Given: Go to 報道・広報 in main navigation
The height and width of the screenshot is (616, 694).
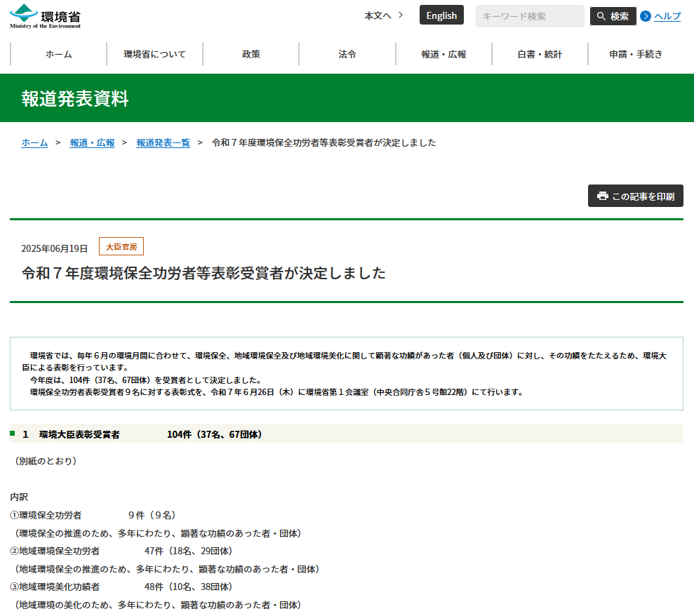Looking at the screenshot, I should pyautogui.click(x=443, y=54).
